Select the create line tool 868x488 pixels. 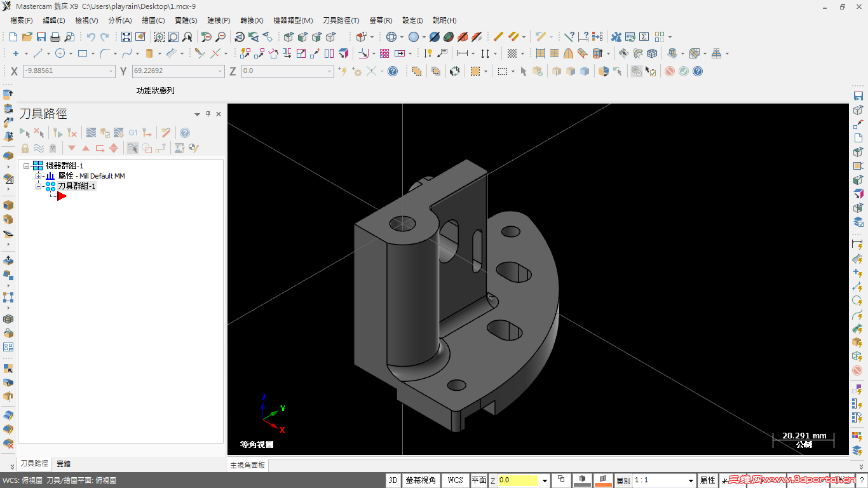tap(38, 53)
